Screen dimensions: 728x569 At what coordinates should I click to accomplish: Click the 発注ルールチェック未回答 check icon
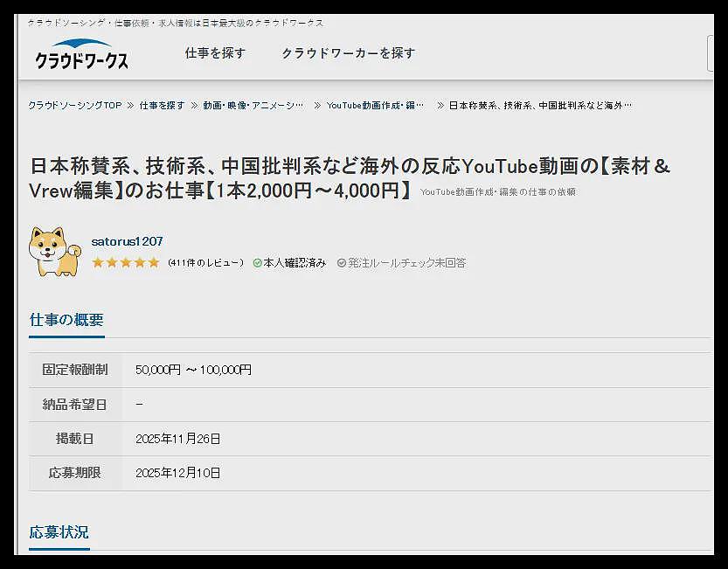(342, 263)
